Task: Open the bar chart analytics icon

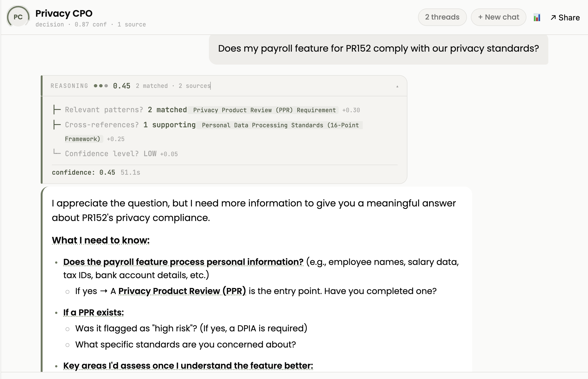Action: click(537, 17)
